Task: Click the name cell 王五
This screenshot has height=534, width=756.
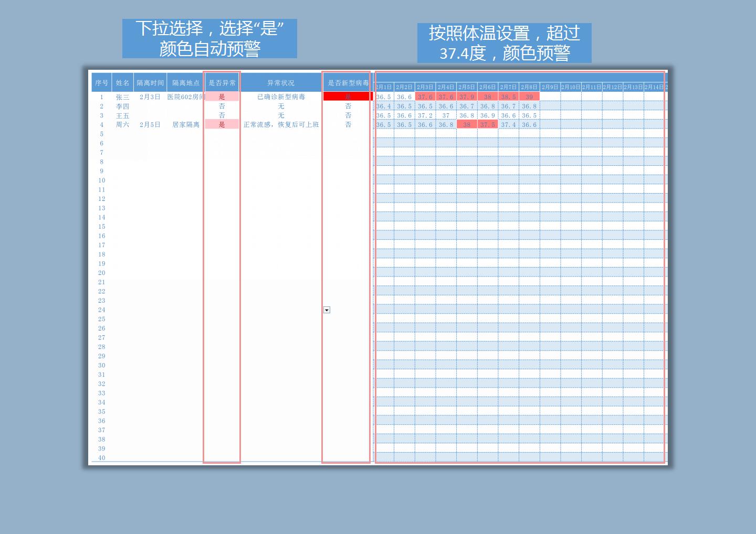Action: tap(122, 115)
